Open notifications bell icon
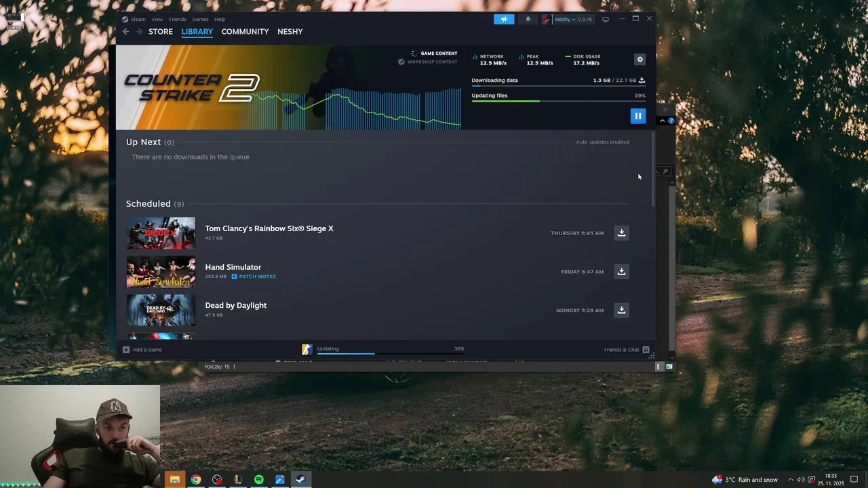Image resolution: width=868 pixels, height=488 pixels. (528, 19)
